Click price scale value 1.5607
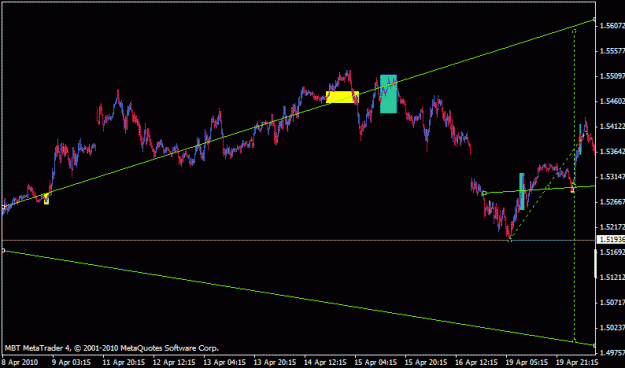Screen dimensions: 625x368 (612, 26)
